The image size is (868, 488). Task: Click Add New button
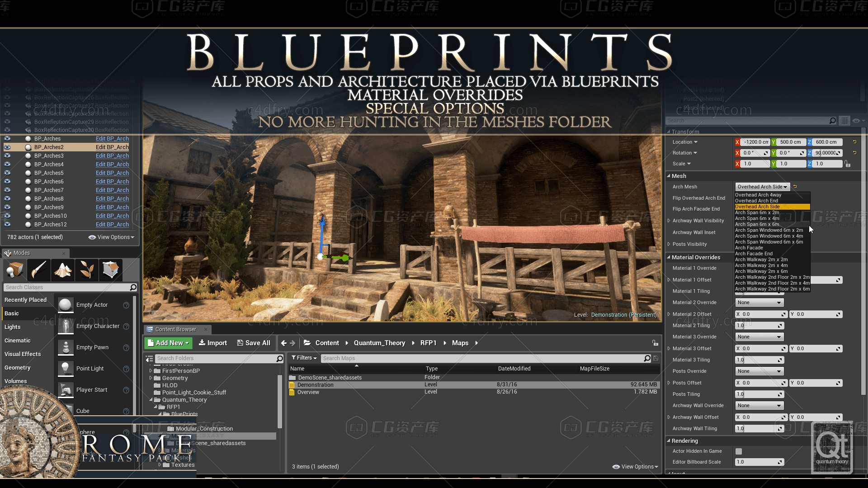pyautogui.click(x=169, y=343)
